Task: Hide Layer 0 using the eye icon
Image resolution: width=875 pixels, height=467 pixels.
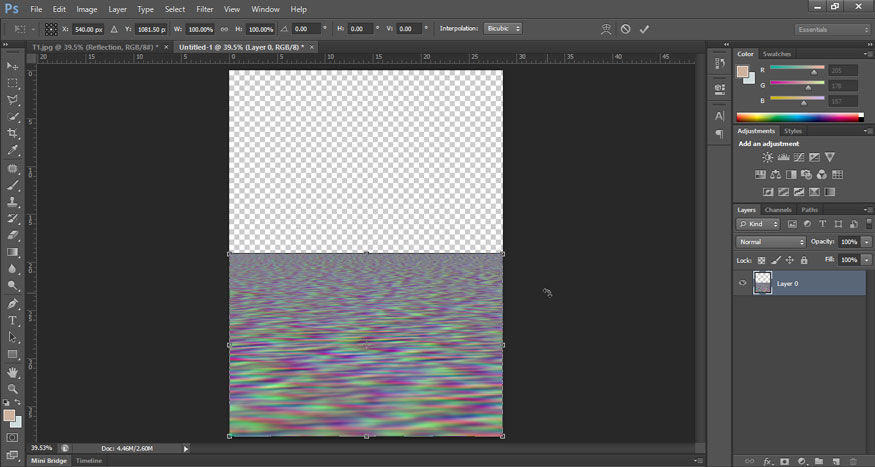Action: point(742,284)
